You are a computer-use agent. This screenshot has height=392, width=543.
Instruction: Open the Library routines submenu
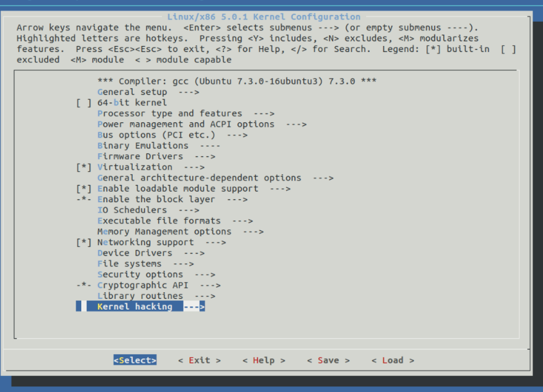pos(156,296)
